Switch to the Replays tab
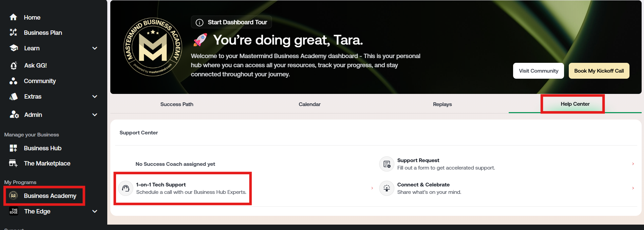 pos(442,104)
